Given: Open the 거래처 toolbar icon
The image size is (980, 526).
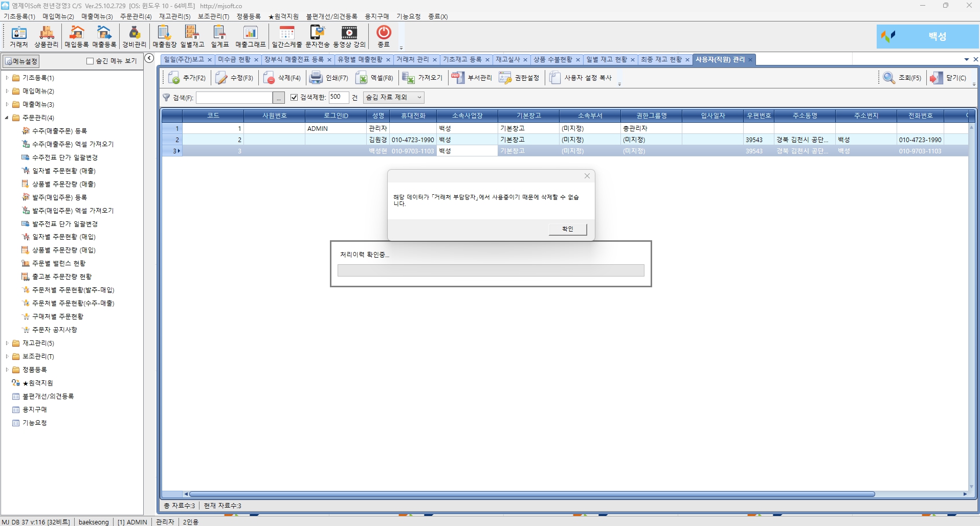Looking at the screenshot, I should coord(18,36).
